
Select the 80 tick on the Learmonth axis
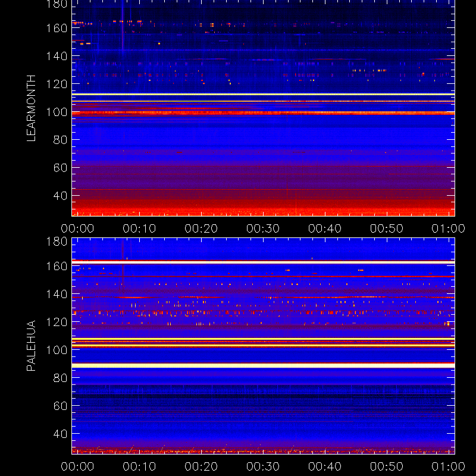coord(60,140)
